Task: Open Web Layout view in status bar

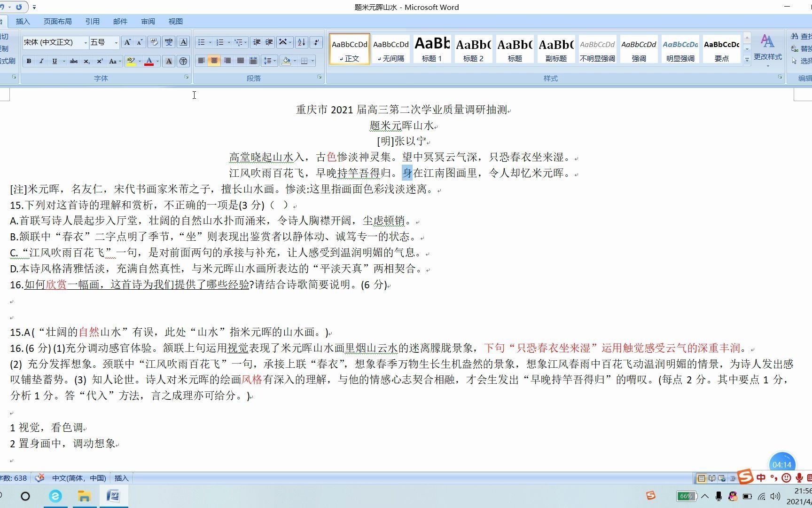Action: [x=722, y=478]
